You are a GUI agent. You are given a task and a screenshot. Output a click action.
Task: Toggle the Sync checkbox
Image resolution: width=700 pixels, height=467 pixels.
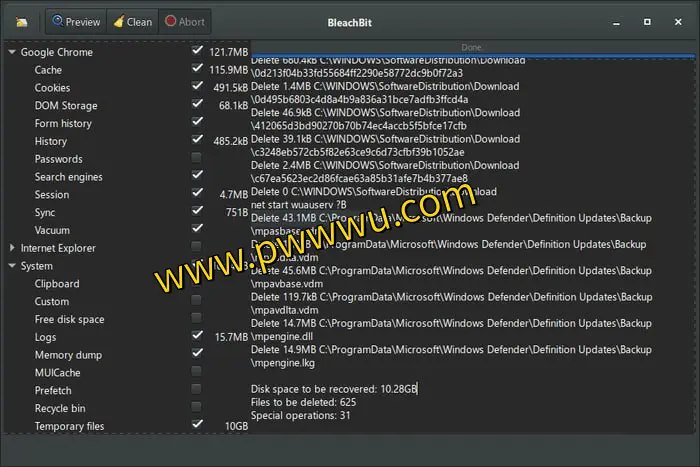click(197, 210)
